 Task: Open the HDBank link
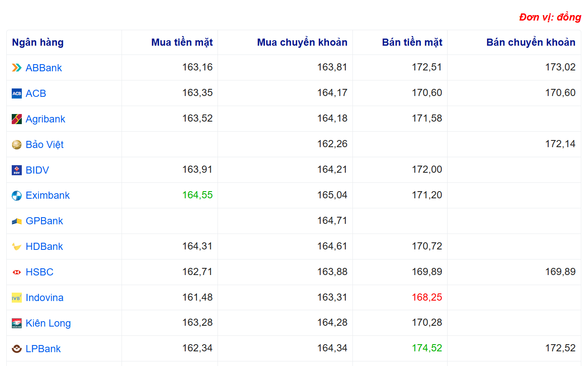[44, 247]
